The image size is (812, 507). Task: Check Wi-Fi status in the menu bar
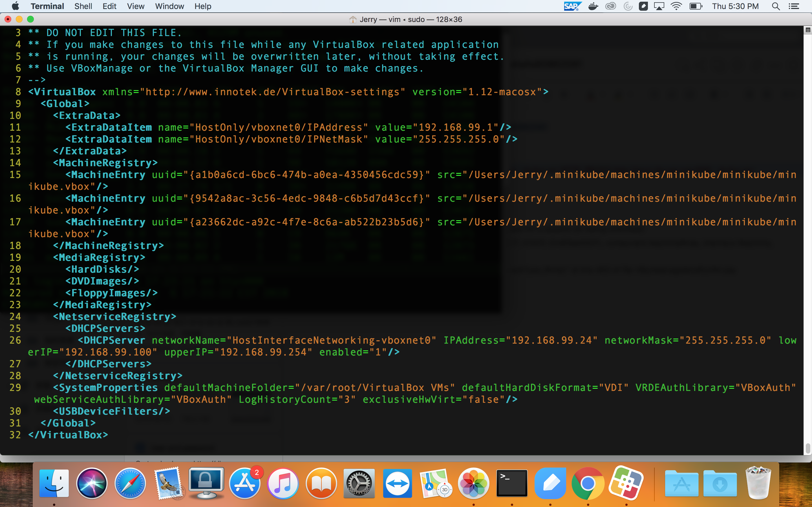(676, 6)
